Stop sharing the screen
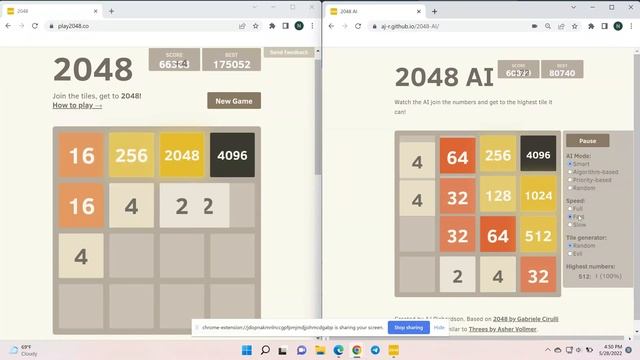Screen dimensions: 640x360 pyautogui.click(x=409, y=327)
